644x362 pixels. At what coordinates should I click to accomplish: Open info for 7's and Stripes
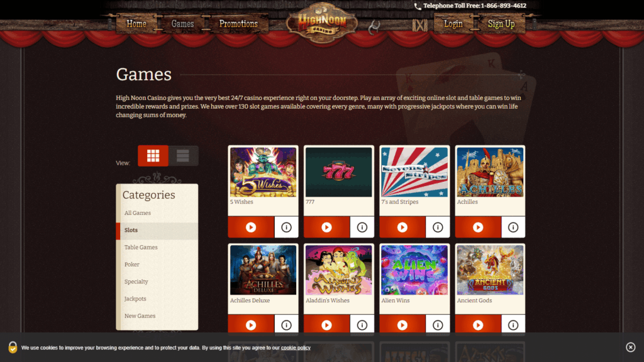(x=438, y=227)
